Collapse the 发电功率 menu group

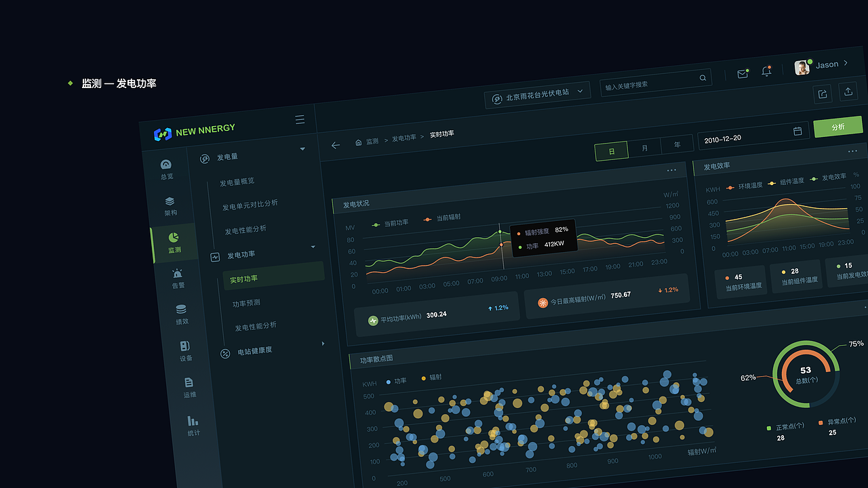[313, 247]
